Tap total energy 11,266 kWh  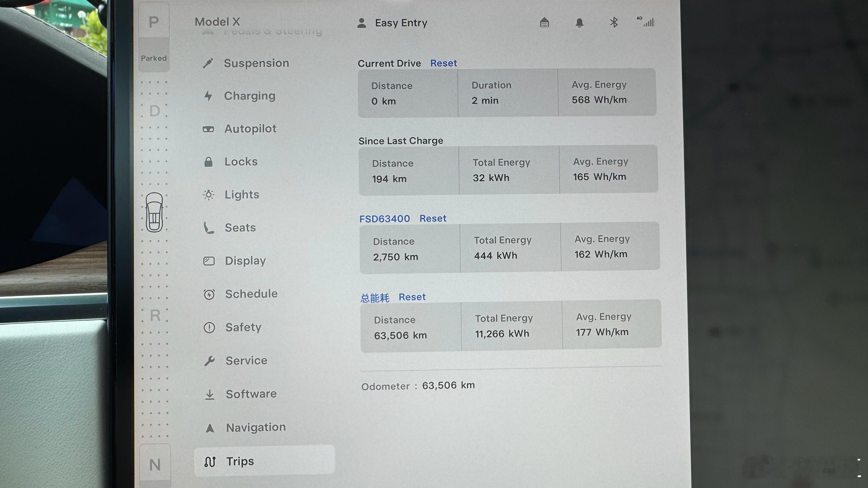click(502, 334)
